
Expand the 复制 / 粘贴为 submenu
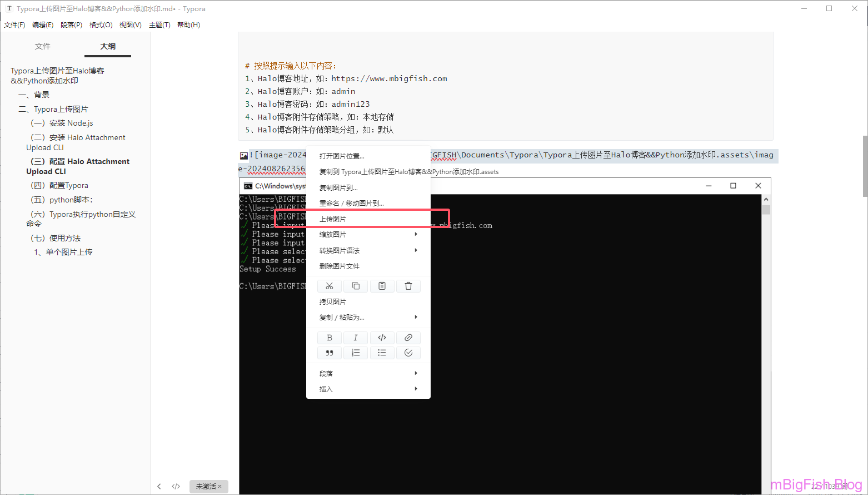[x=368, y=317]
